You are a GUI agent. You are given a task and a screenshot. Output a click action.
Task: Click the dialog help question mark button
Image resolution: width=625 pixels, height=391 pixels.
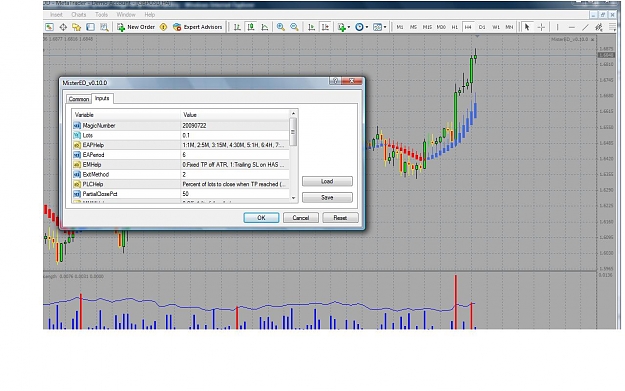pos(335,81)
